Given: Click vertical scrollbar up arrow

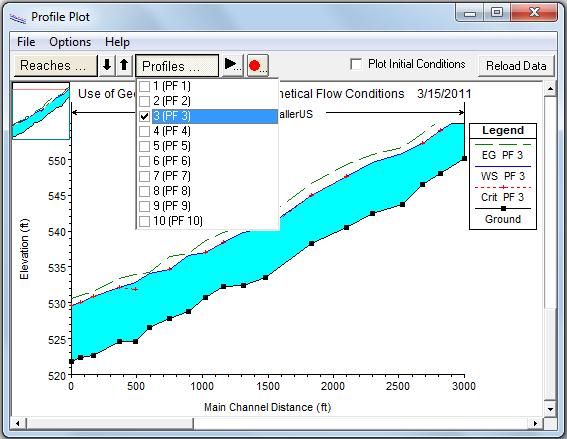Looking at the screenshot, I should (x=550, y=89).
